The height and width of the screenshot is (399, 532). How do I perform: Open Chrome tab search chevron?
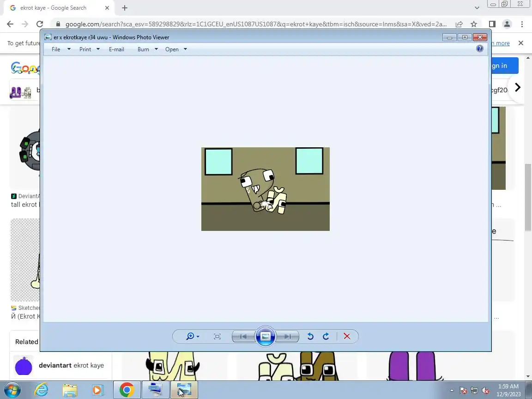coord(477,8)
